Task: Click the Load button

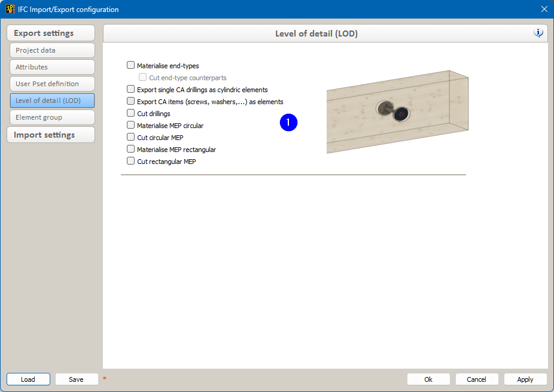Action: click(x=28, y=379)
